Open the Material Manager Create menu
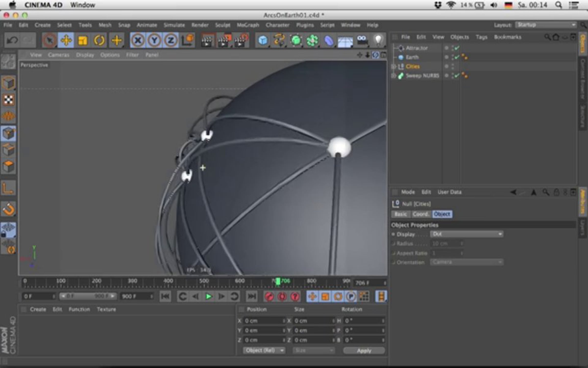The height and width of the screenshot is (368, 588). coord(38,309)
